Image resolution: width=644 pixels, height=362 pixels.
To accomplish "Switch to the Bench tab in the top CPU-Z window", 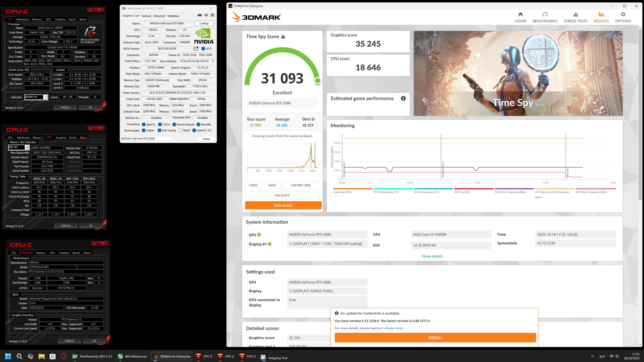I will pos(72,19).
